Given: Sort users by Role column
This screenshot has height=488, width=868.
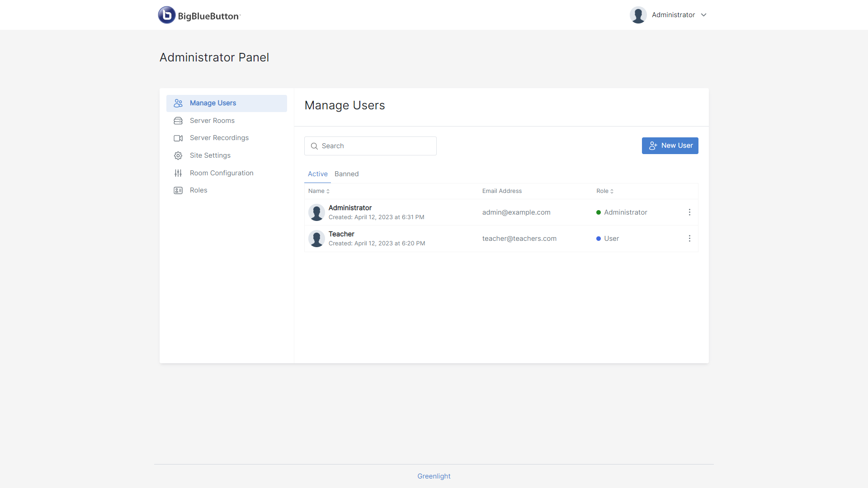Looking at the screenshot, I should [x=605, y=191].
